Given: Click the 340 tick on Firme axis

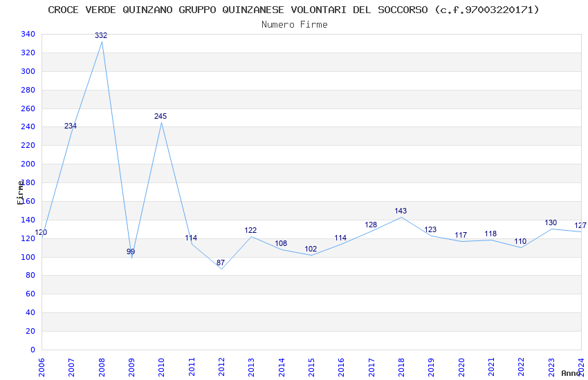Looking at the screenshot, I should [28, 34].
